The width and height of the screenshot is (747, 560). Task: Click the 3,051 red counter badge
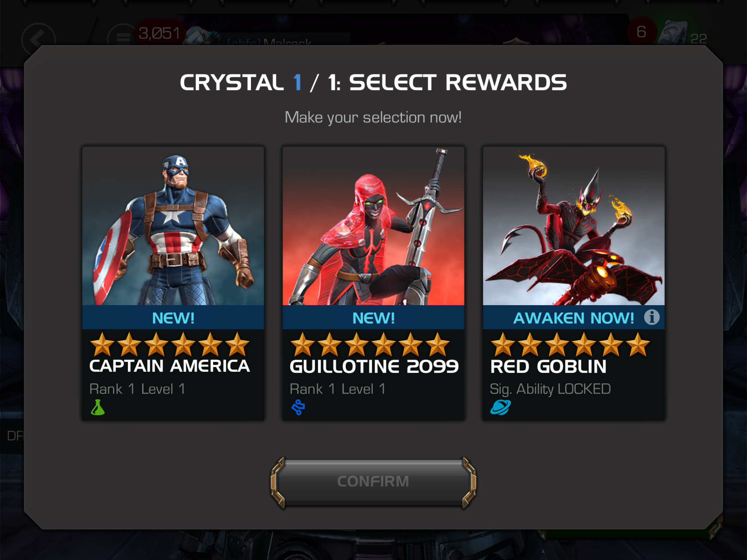click(x=160, y=33)
